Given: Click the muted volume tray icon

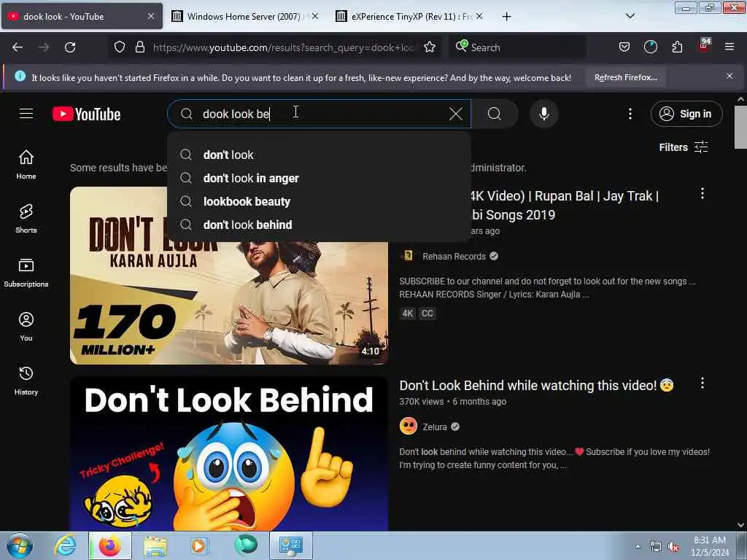Looking at the screenshot, I should [673, 547].
